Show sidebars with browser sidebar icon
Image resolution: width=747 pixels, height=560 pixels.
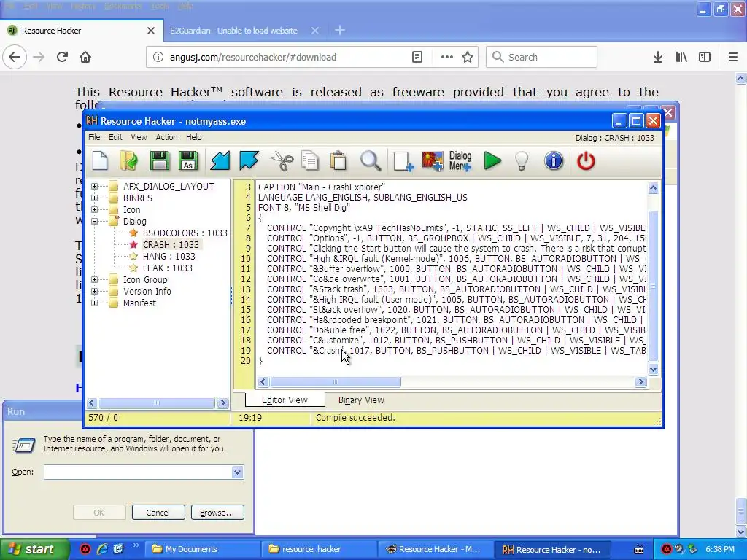705,57
